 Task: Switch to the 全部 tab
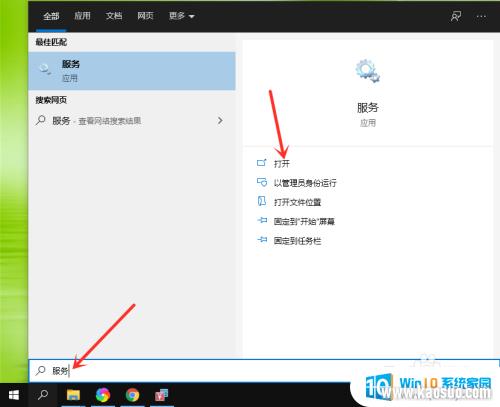tap(51, 16)
